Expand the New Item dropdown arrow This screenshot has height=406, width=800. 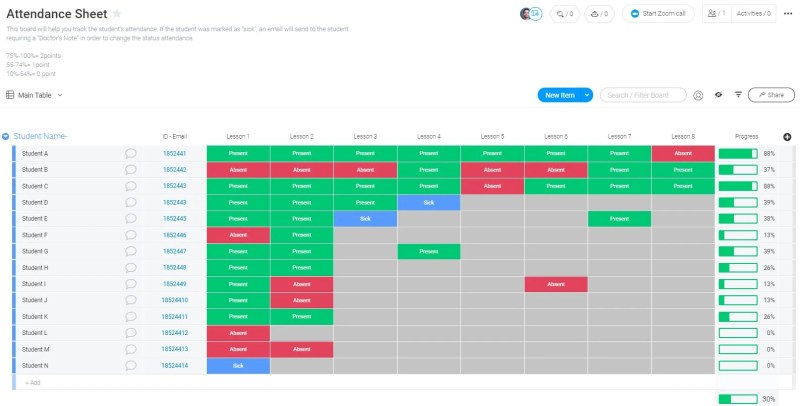[587, 95]
